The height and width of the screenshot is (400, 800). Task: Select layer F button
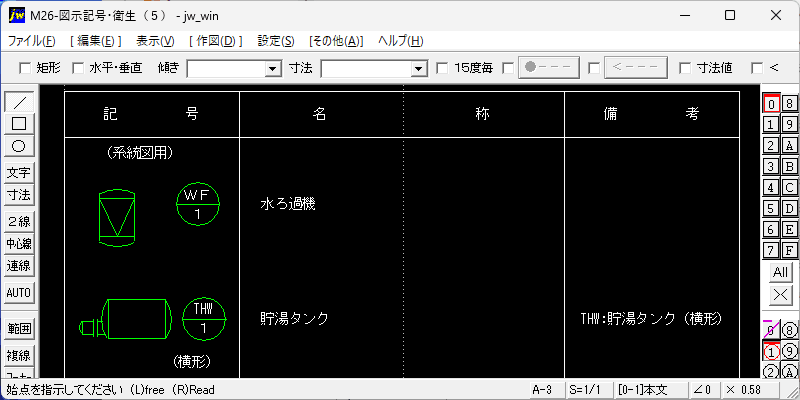[789, 250]
